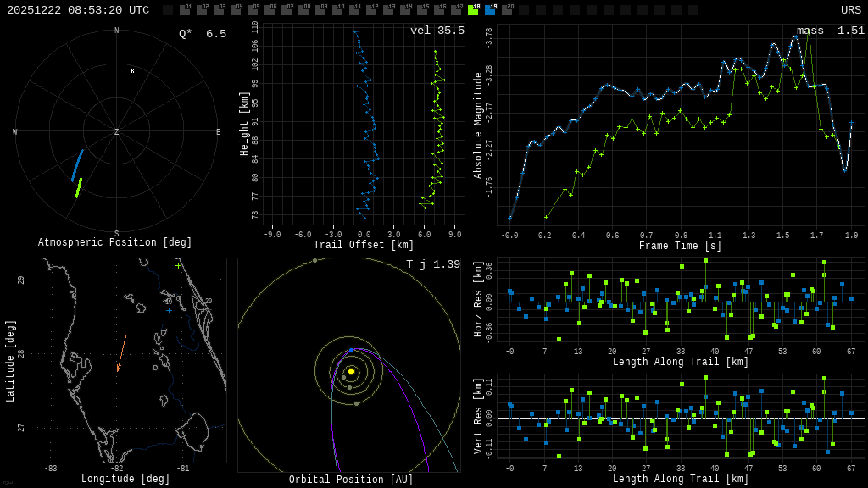The width and height of the screenshot is (868, 488).
Task: Click the green station 18 indicator box
Action: [x=473, y=10]
